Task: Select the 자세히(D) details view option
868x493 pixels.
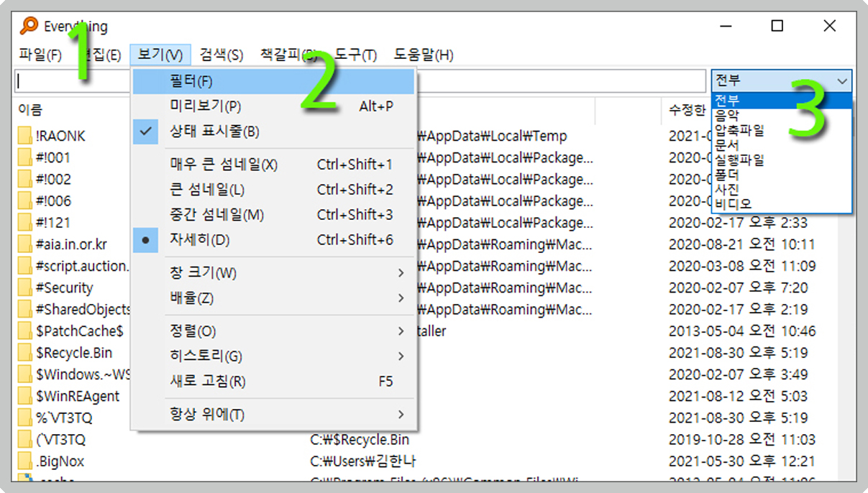Action: 274,240
